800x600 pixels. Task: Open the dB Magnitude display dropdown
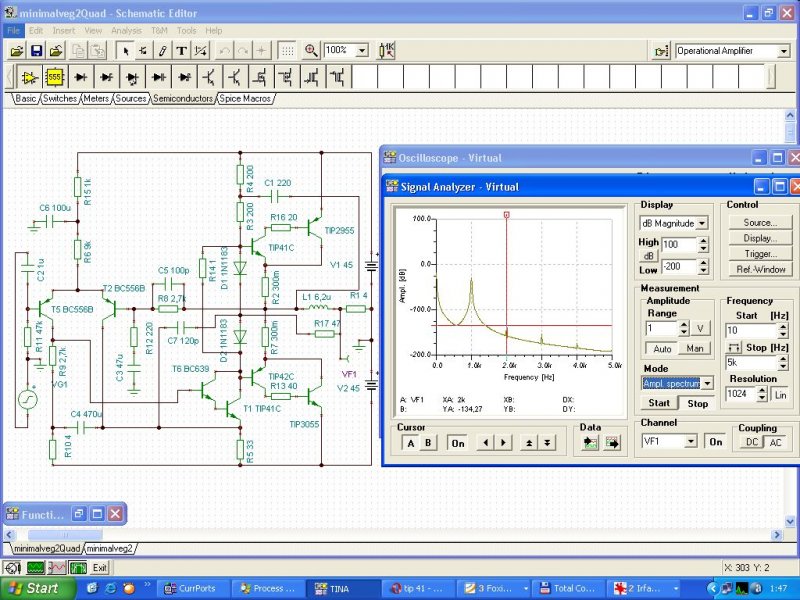point(702,223)
